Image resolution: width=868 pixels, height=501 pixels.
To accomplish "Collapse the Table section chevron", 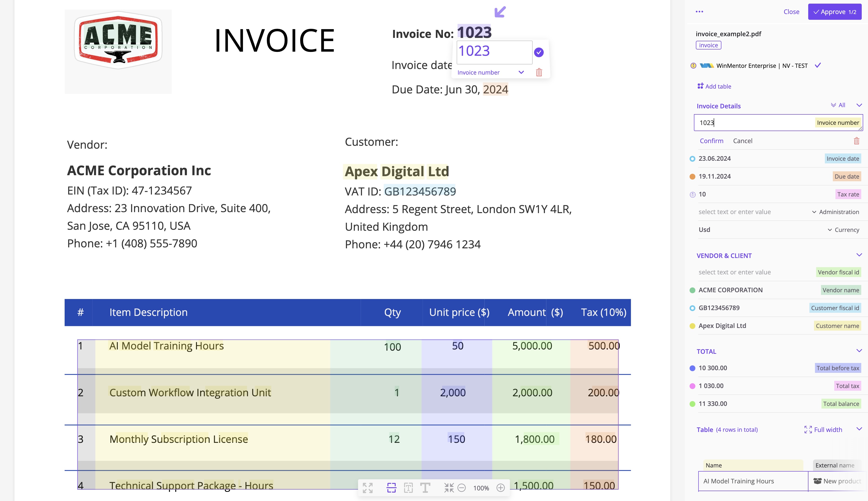I will point(859,429).
